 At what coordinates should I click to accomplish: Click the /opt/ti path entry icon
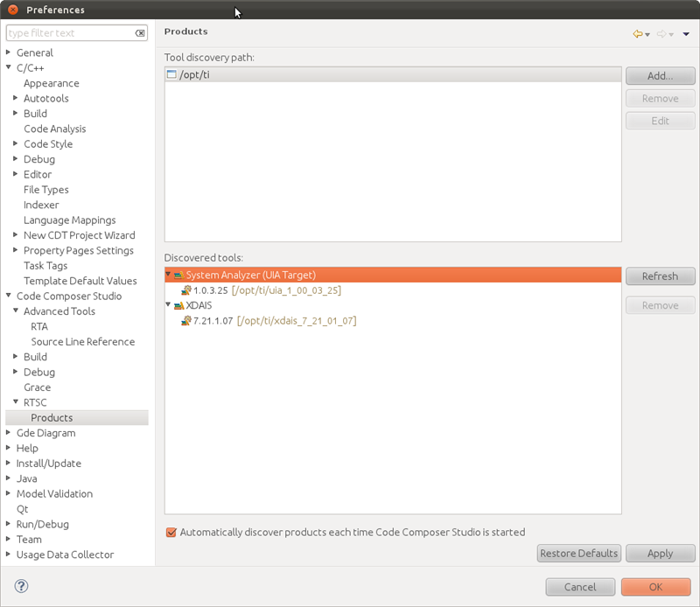171,74
